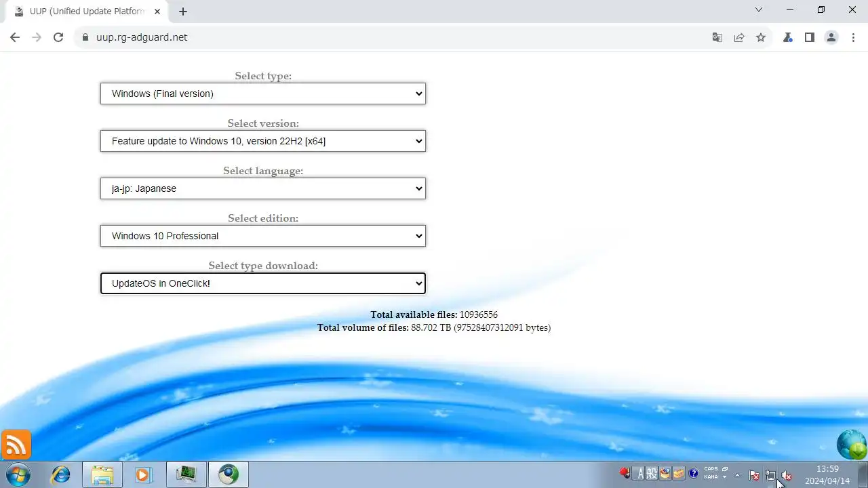Click the Total available files count 10936556
868x488 pixels.
click(479, 314)
